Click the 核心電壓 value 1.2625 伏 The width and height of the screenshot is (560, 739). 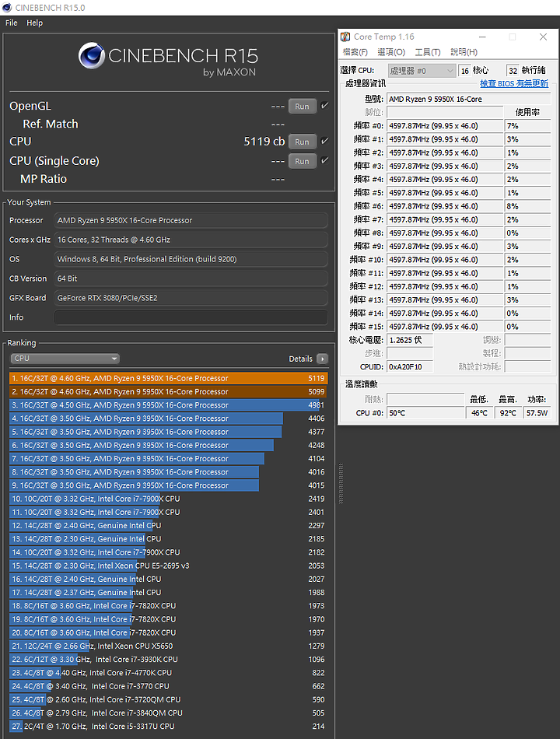click(x=410, y=340)
